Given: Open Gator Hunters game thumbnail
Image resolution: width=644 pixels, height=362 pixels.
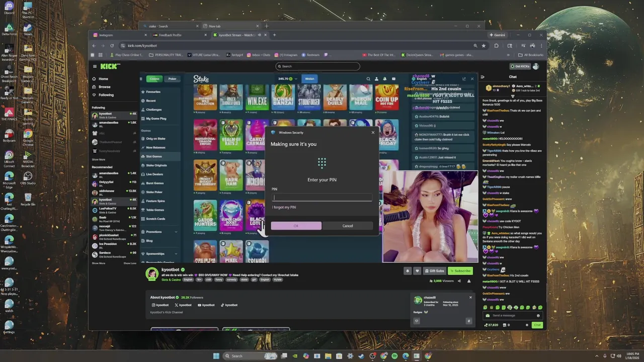Looking at the screenshot, I should pos(205,215).
